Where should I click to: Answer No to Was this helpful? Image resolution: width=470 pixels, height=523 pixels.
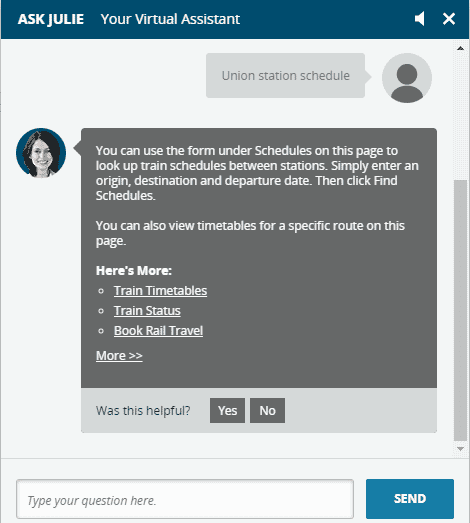(x=268, y=410)
